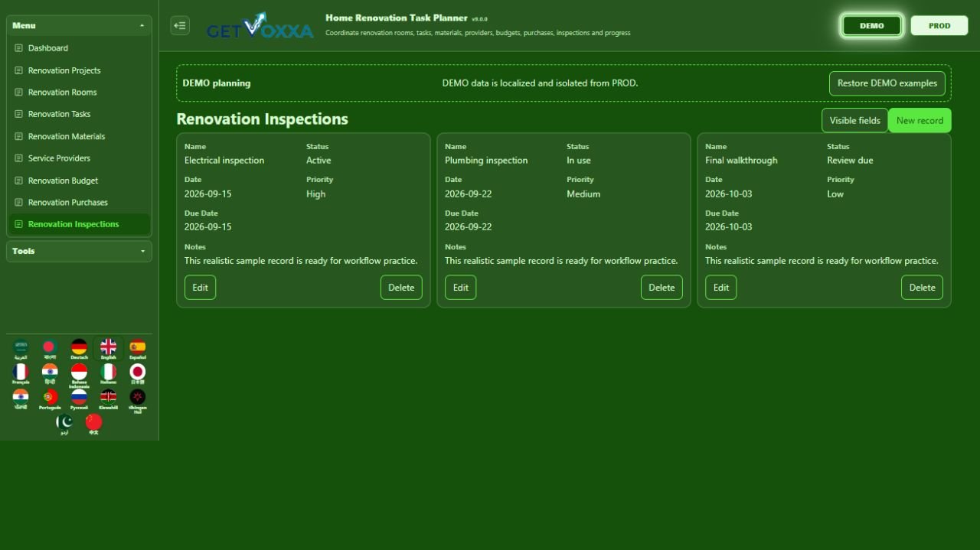Image resolution: width=980 pixels, height=550 pixels.
Task: Switch to DEMO mode
Action: 872,25
